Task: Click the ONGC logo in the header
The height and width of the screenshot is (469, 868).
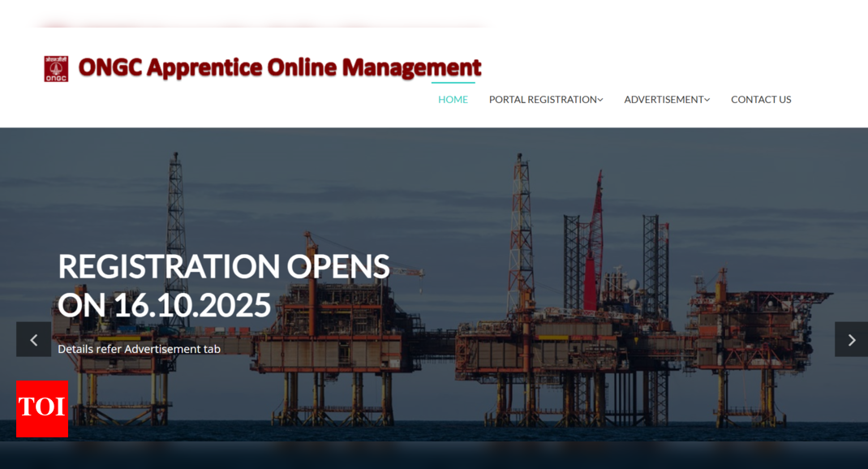Action: click(56, 67)
